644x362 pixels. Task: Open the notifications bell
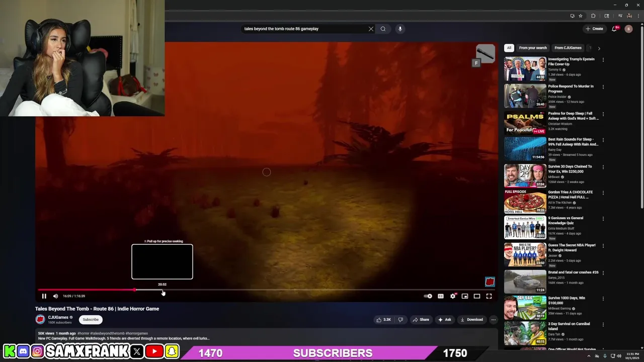click(x=614, y=29)
